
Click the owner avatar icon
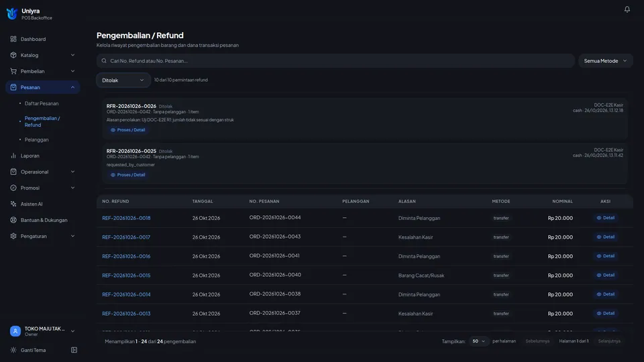coord(15,330)
